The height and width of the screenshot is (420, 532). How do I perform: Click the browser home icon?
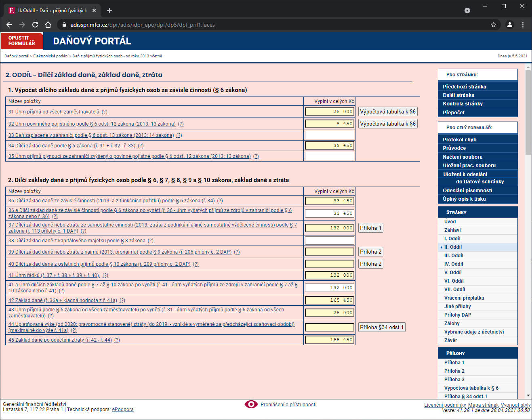48,25
